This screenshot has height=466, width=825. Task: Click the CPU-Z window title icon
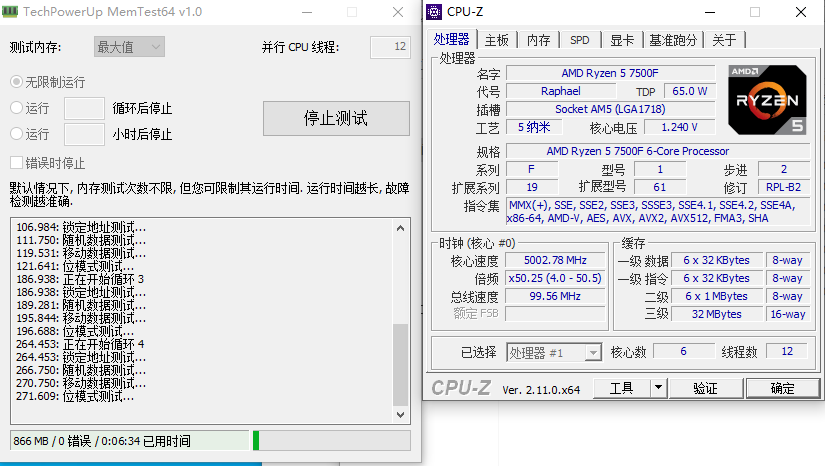434,12
